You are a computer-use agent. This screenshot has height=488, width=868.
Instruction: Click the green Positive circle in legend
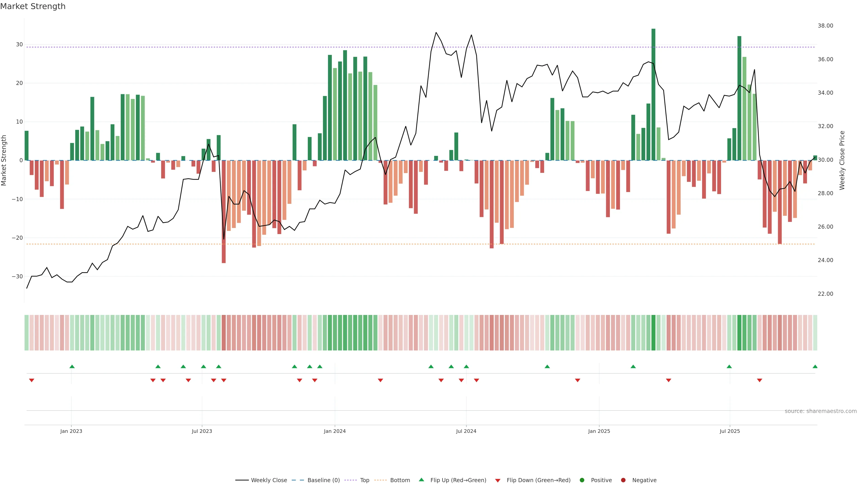coord(582,480)
